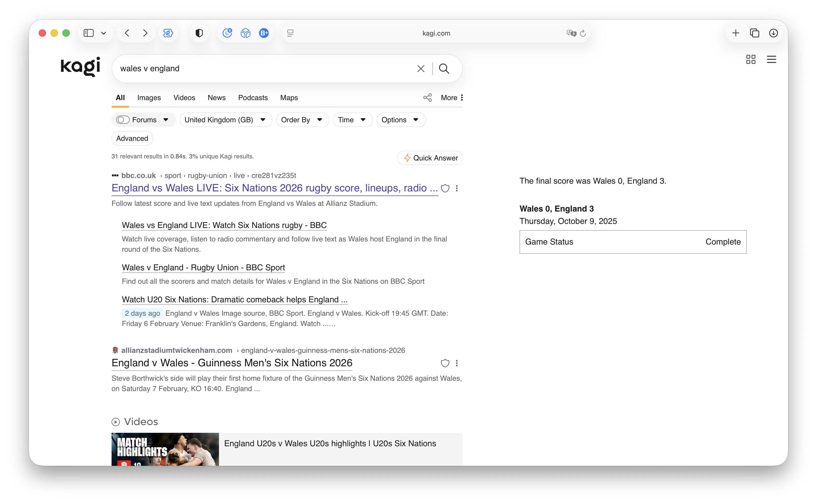Image resolution: width=817 pixels, height=504 pixels.
Task: Click the Advanced search button
Action: point(132,138)
